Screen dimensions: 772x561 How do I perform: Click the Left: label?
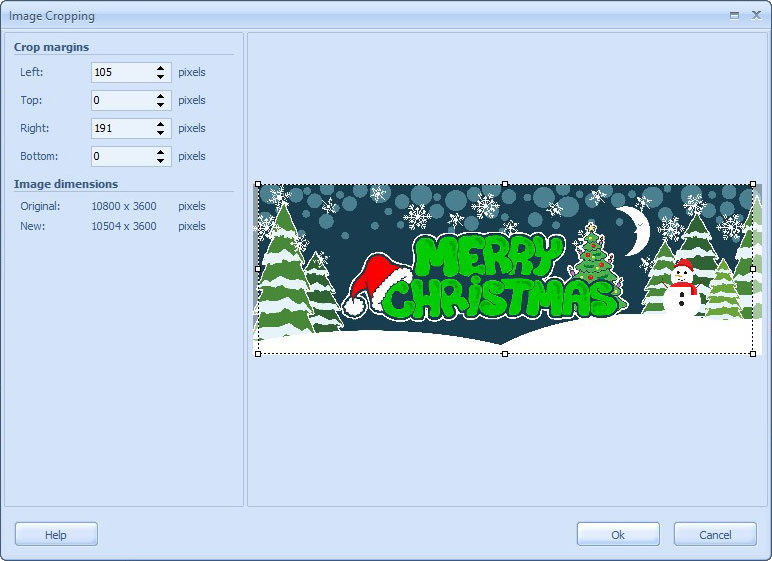(32, 72)
